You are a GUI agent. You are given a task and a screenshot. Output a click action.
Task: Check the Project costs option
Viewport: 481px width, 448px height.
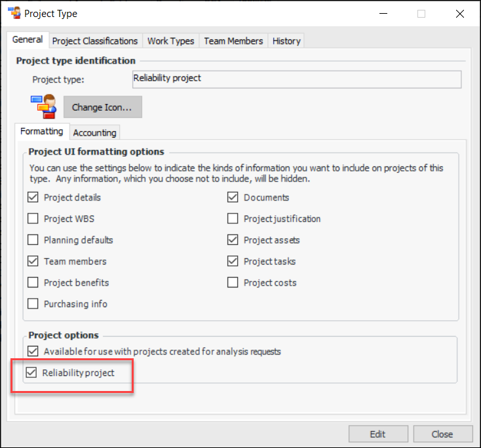[x=233, y=282]
